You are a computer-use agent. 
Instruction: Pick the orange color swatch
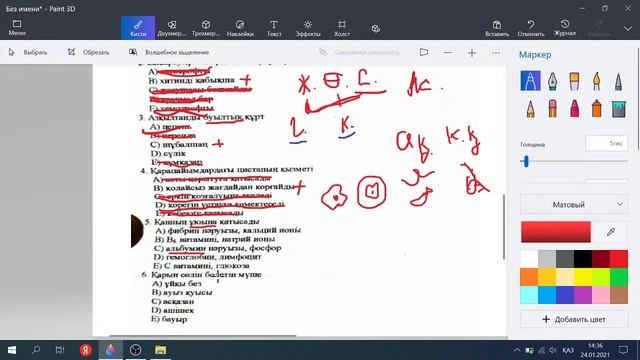pos(529,277)
